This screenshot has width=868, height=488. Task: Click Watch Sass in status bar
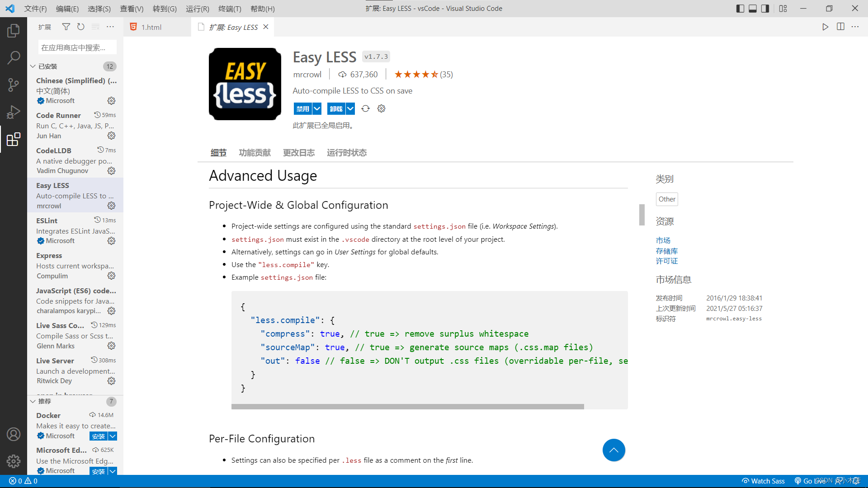[x=763, y=481]
